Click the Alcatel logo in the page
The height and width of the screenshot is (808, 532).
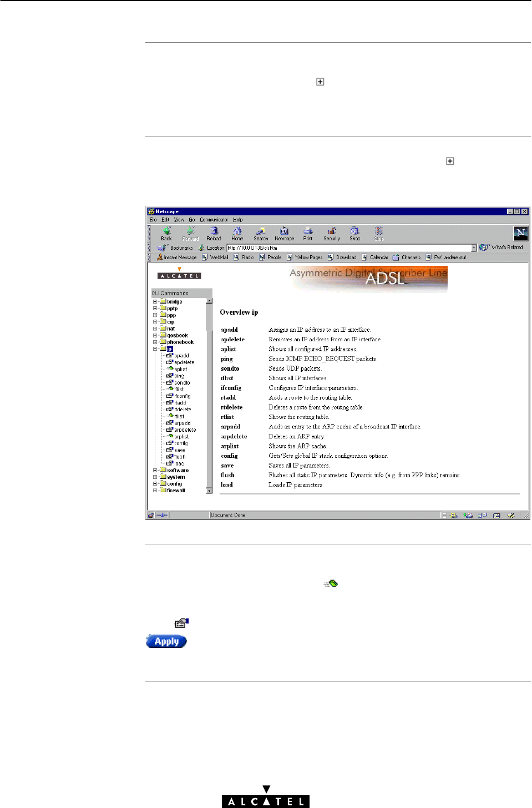coord(179,273)
